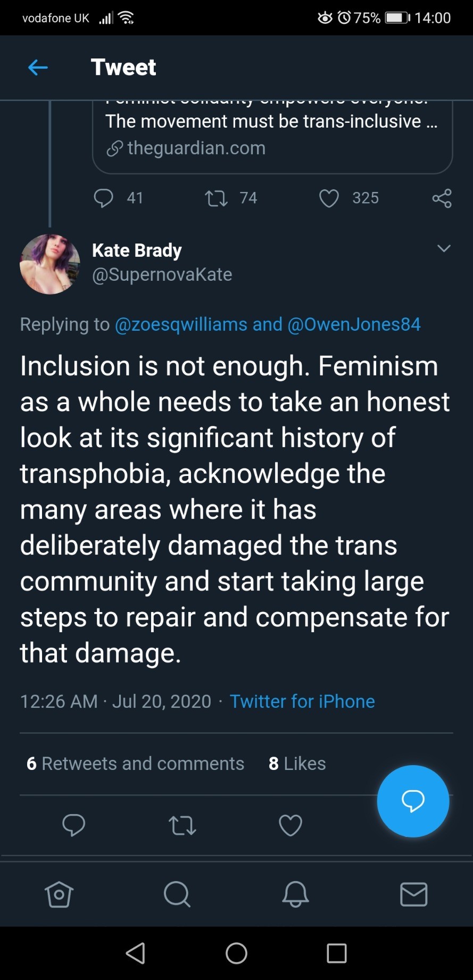Expand the tweet options chevron beside Kate Brady
473x980 pixels.
tap(444, 248)
